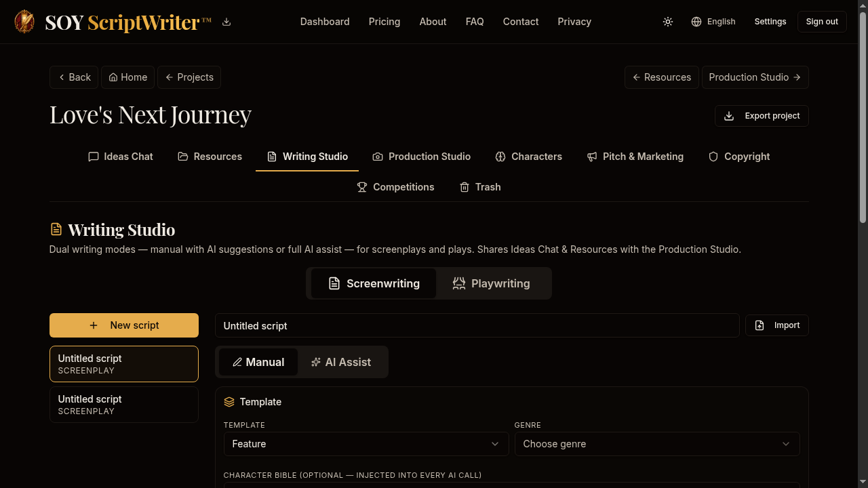Select the Writing Studio tab
The width and height of the screenshot is (868, 488).
pos(307,157)
